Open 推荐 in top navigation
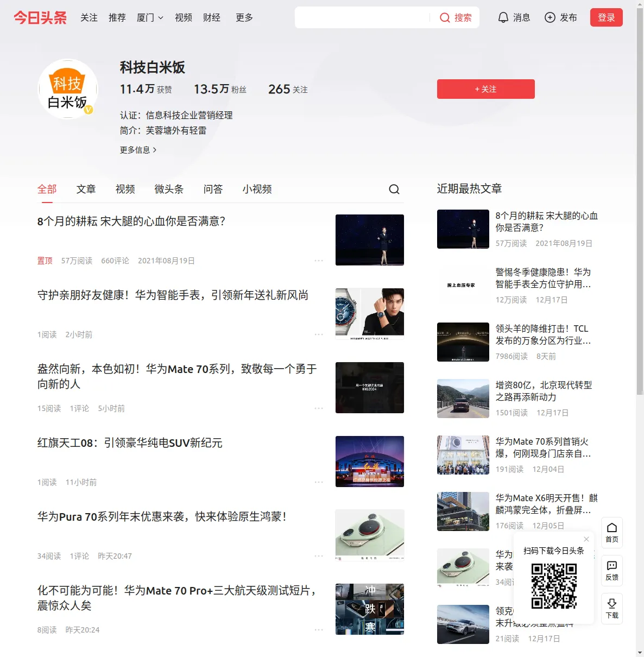Screen dimensions: 644x657 click(117, 17)
